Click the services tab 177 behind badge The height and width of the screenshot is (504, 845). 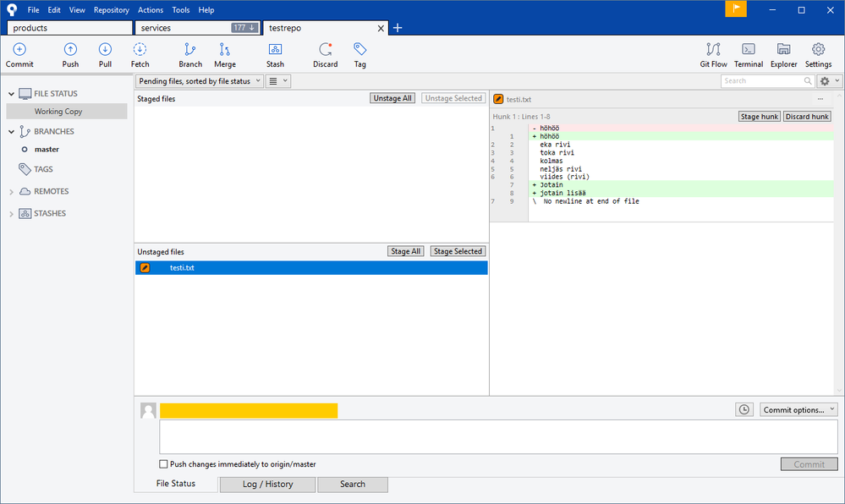pos(244,28)
